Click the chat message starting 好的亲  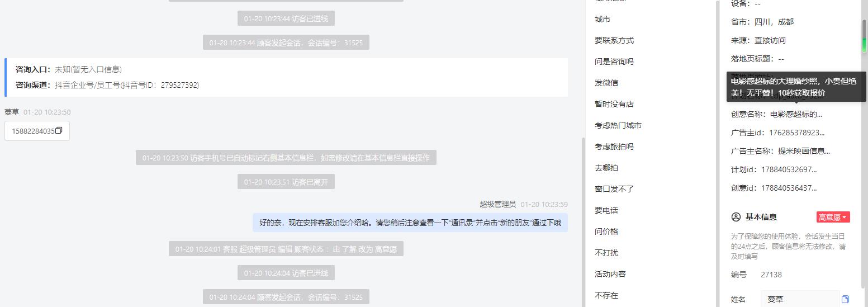click(x=410, y=223)
